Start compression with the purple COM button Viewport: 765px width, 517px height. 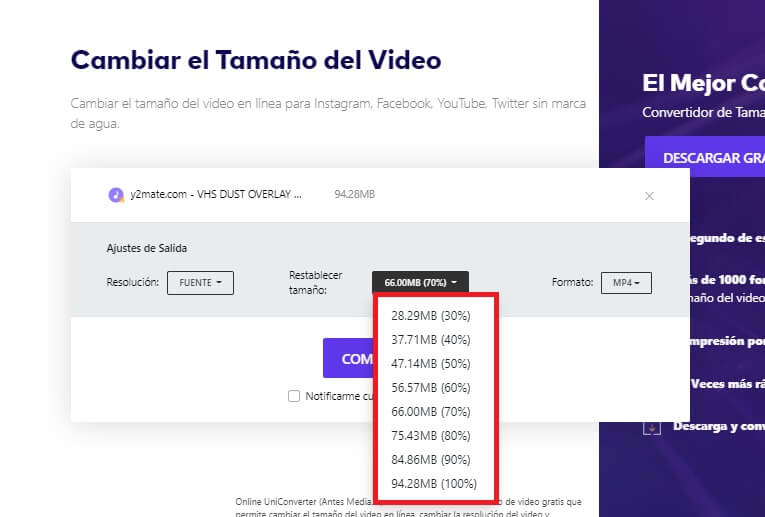[x=349, y=358]
